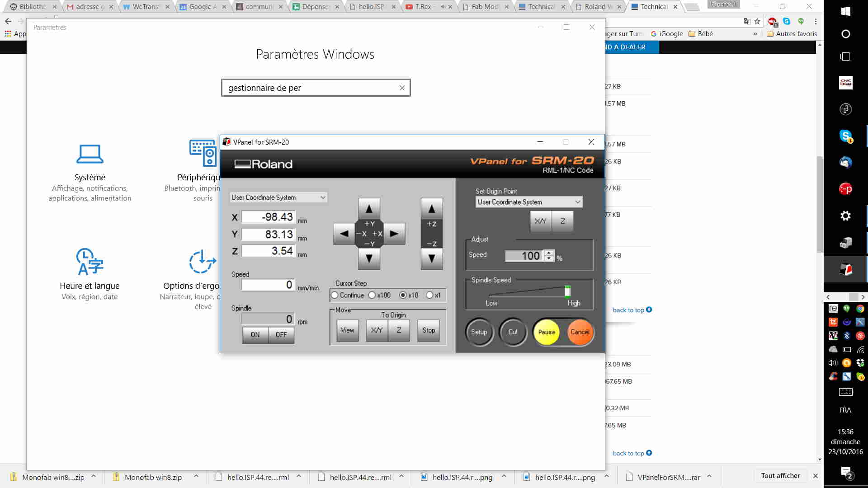Increase Adjust Speed with the up spinner
868x488 pixels.
pyautogui.click(x=549, y=253)
